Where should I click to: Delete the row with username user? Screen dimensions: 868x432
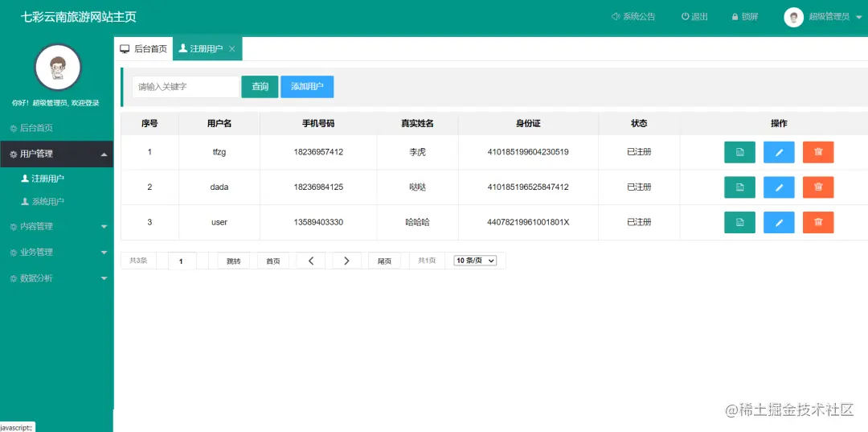pos(818,222)
